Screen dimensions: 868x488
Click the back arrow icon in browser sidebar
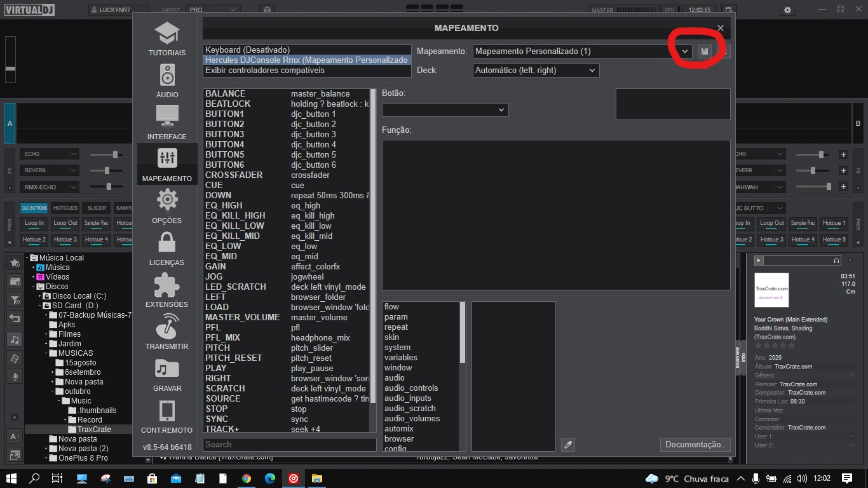coord(15,319)
